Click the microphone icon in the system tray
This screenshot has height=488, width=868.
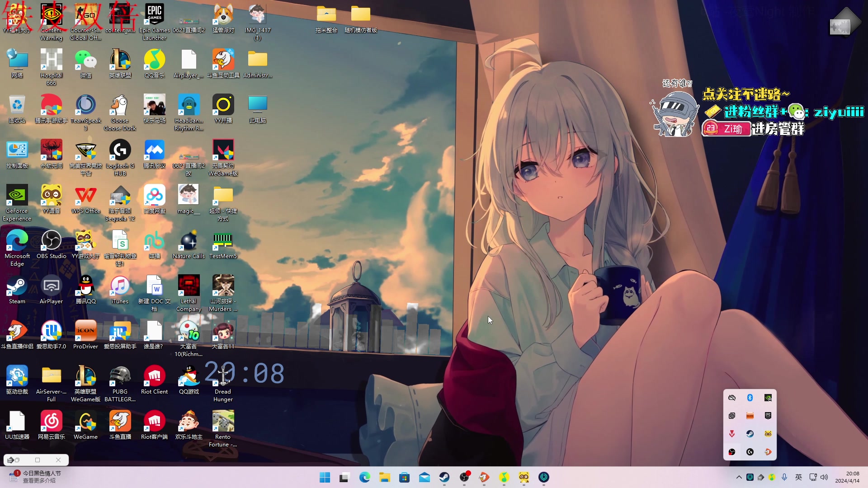pyautogui.click(x=784, y=477)
